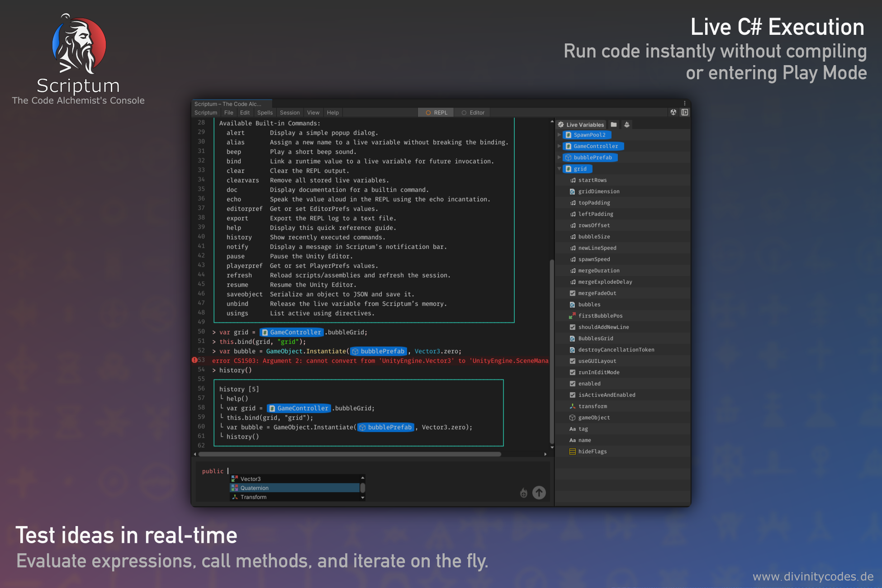Open the Scriptum menu
This screenshot has width=882, height=588.
[206, 113]
